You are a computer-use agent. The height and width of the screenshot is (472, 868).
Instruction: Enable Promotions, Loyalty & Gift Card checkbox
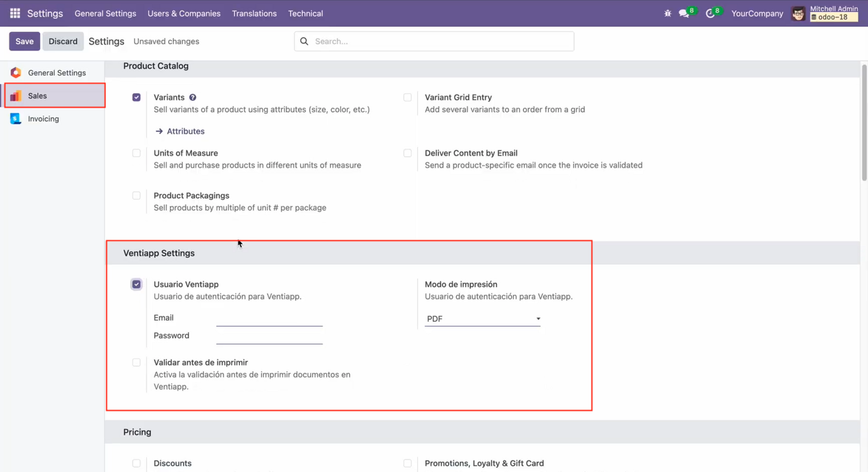pyautogui.click(x=407, y=463)
